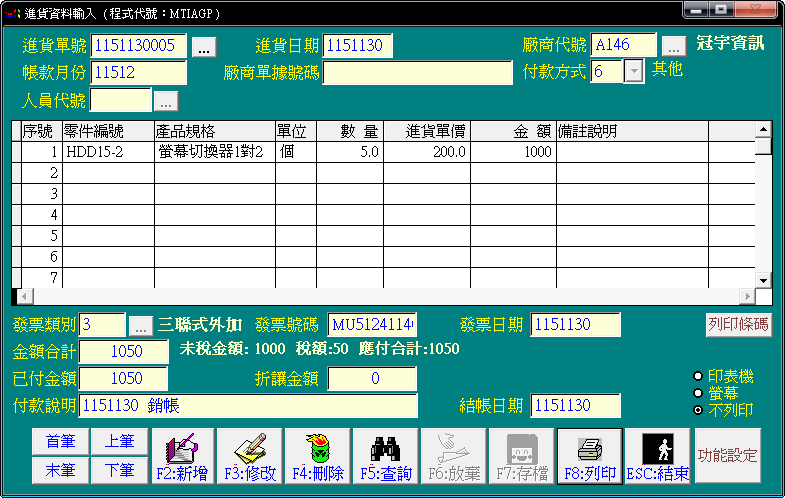The image size is (785, 498).
Task: Click the F7:存檔 save icon
Action: (x=522, y=456)
